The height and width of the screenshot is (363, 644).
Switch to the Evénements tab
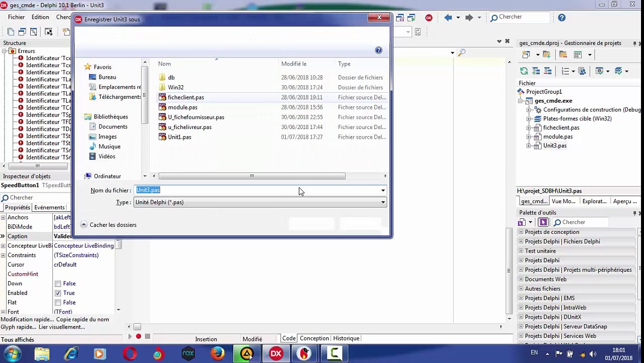click(x=49, y=208)
